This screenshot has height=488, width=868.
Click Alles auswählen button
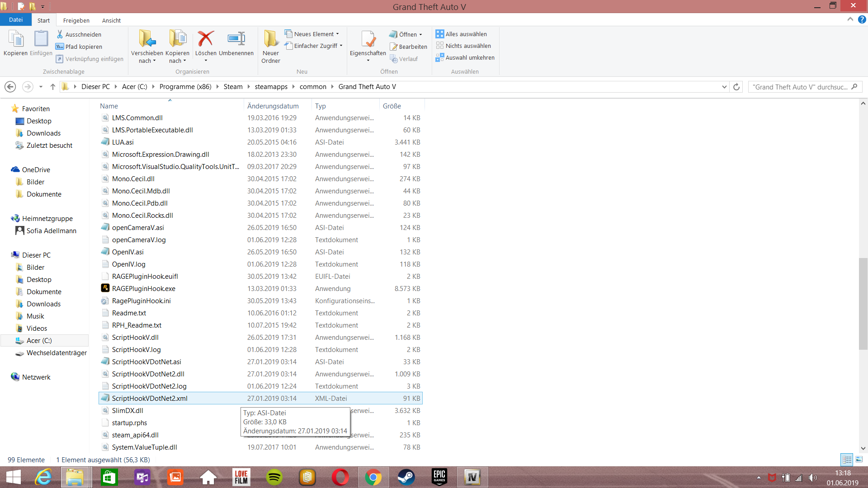pyautogui.click(x=461, y=34)
